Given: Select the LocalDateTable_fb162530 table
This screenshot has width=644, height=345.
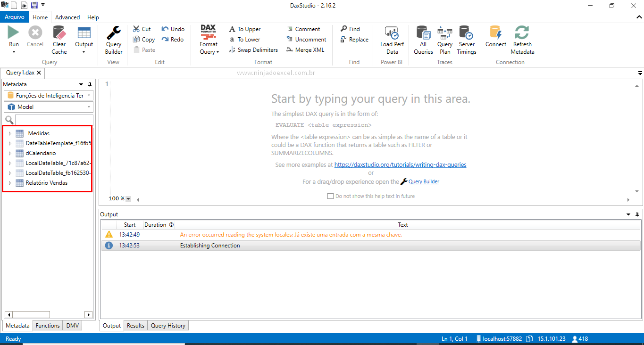Looking at the screenshot, I should coord(58,173).
